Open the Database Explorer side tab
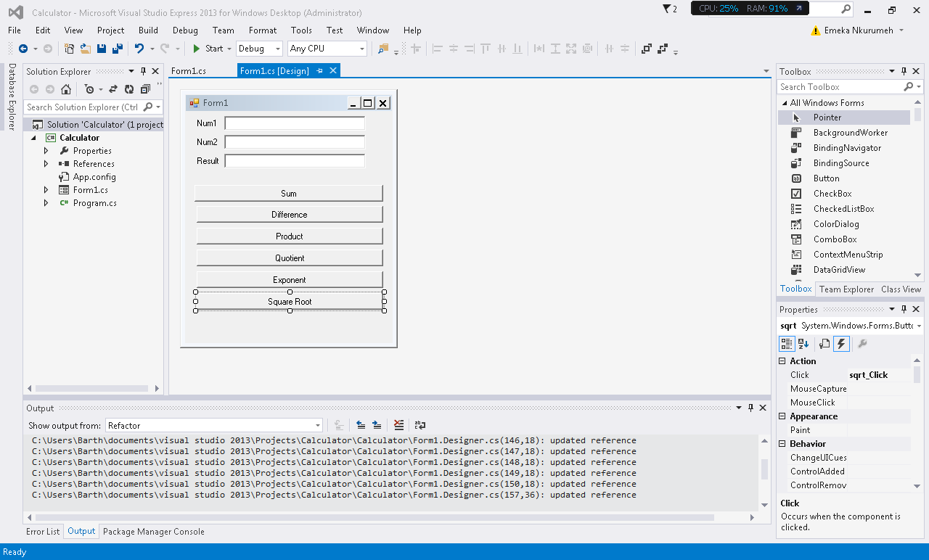 pyautogui.click(x=12, y=97)
